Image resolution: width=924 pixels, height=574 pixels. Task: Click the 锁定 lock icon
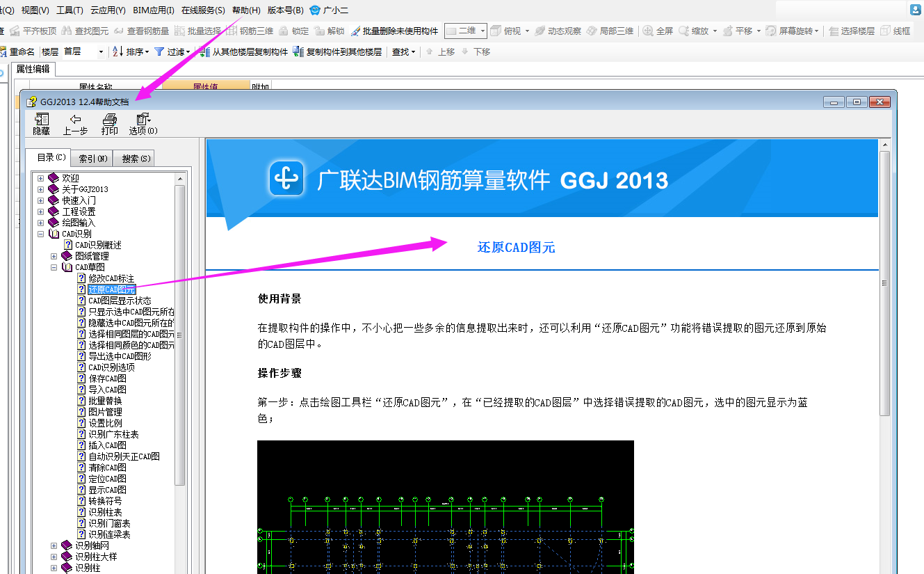pos(284,31)
